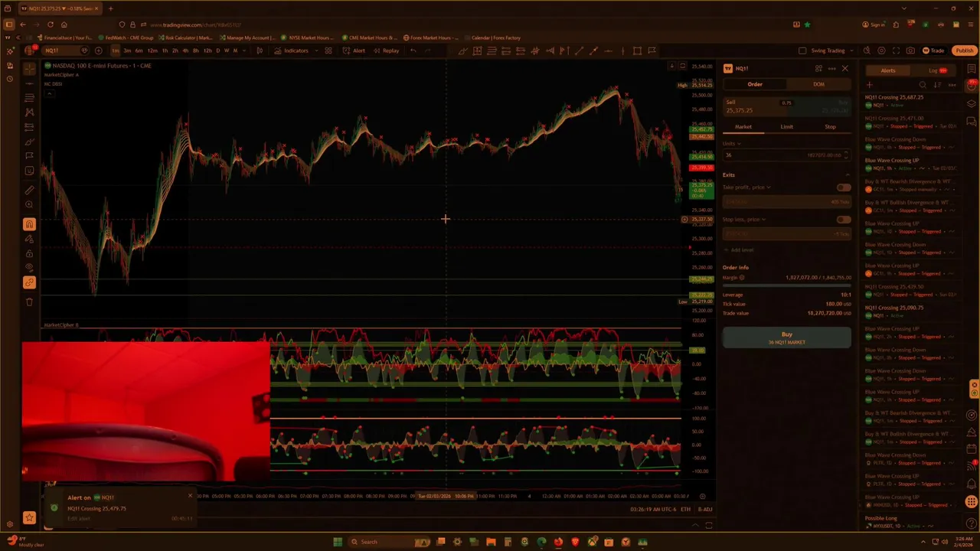Click the Trade button

pos(933,51)
